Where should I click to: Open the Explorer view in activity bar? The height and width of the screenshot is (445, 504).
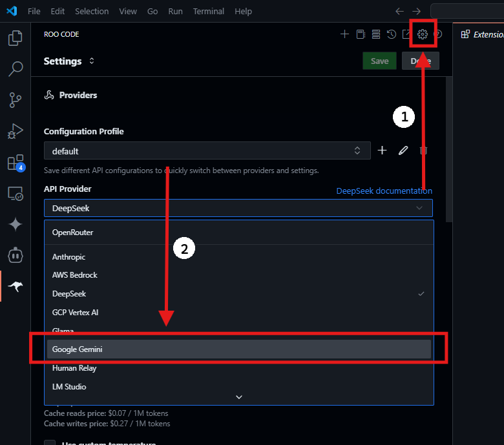tap(15, 38)
